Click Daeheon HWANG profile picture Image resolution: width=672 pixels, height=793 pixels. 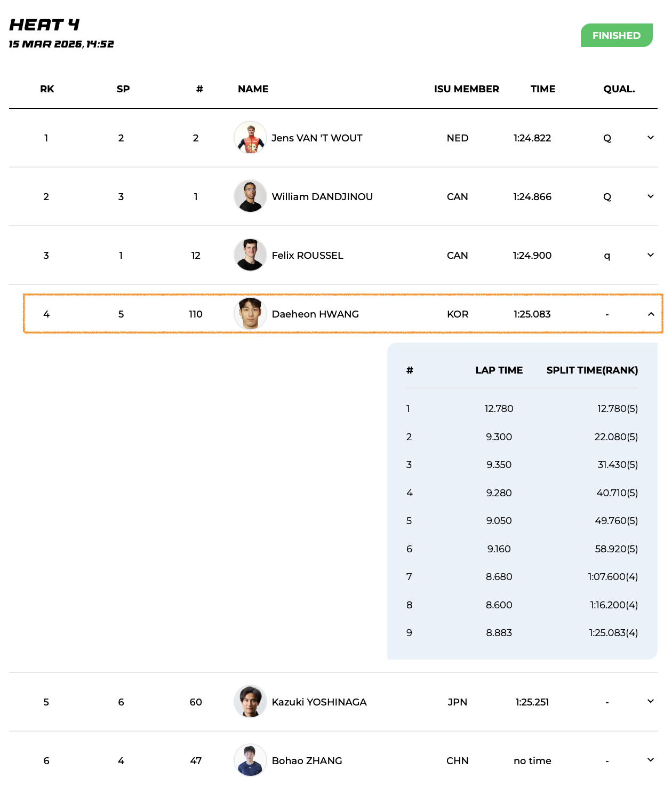(250, 314)
